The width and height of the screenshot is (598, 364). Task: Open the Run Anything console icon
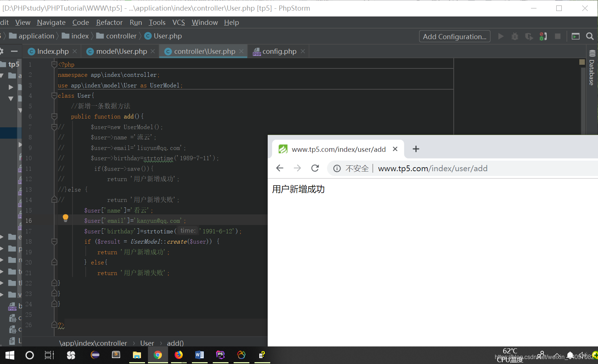coord(576,36)
